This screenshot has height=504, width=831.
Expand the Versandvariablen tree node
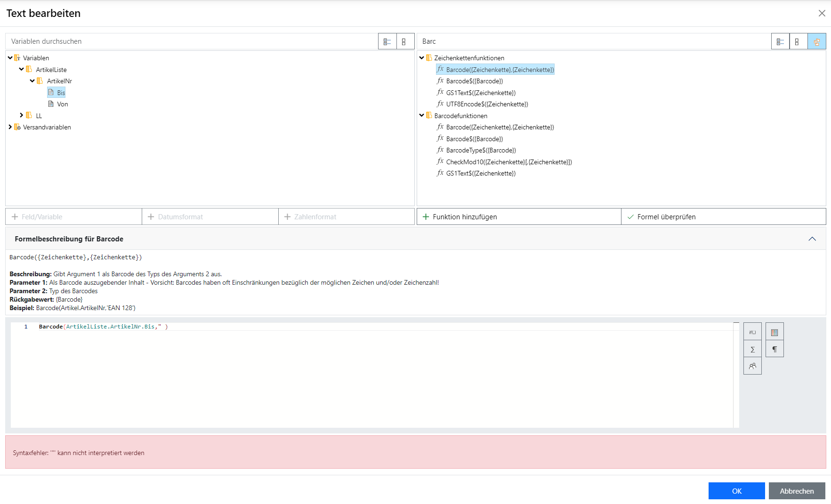tap(10, 127)
